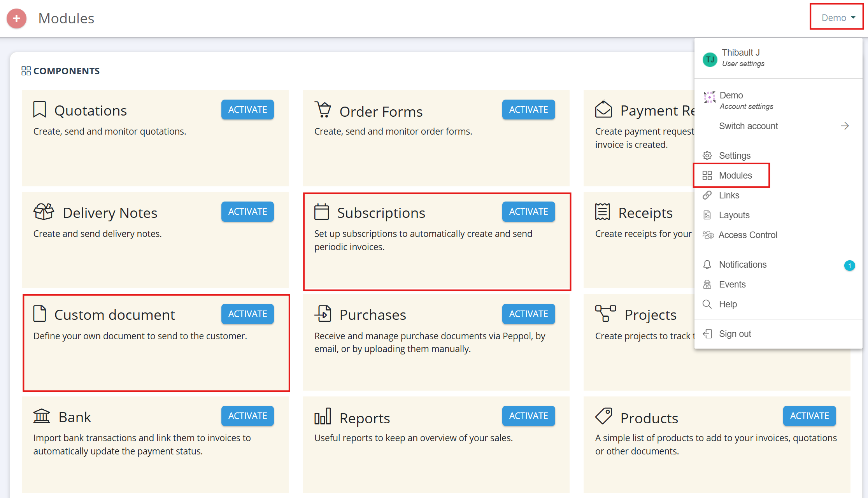Click the Sign out arrow icon
The image size is (868, 498).
click(x=707, y=334)
